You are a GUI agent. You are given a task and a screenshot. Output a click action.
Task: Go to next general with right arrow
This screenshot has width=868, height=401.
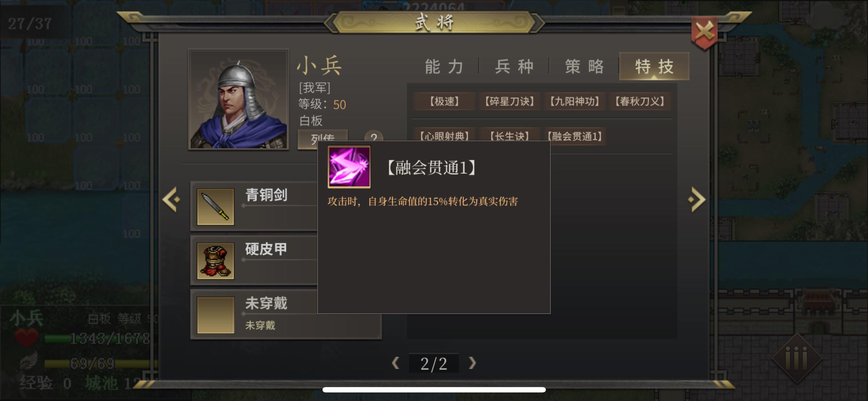coord(697,200)
